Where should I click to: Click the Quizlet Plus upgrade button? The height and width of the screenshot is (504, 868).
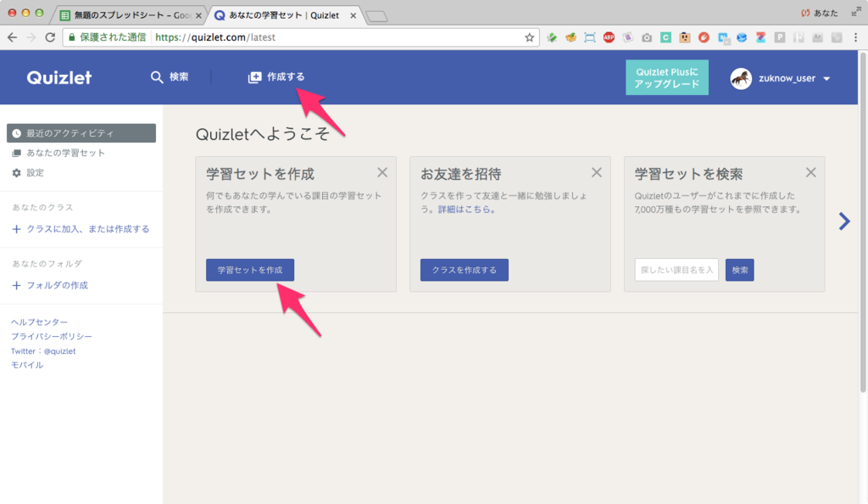(667, 77)
